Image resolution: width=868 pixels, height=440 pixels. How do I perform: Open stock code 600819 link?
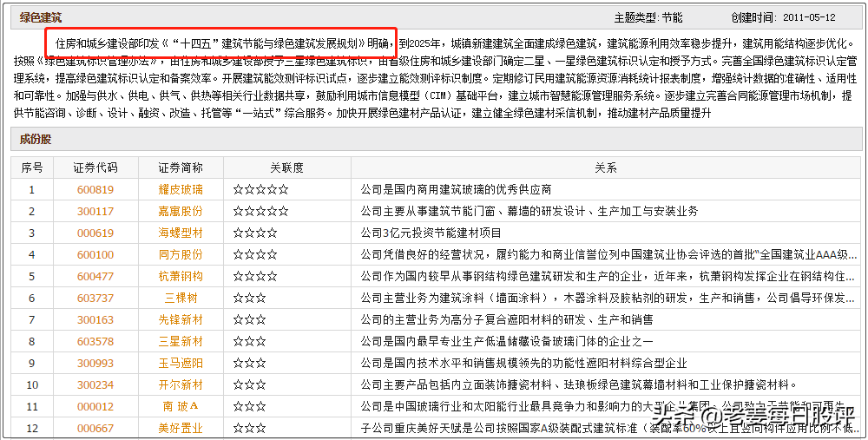(x=95, y=190)
